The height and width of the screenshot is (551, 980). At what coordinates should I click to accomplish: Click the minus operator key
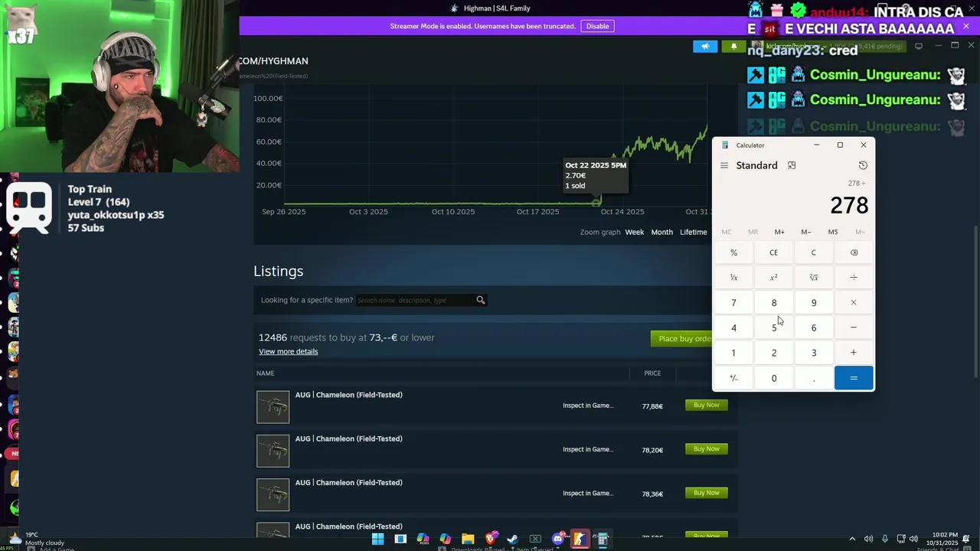(854, 328)
